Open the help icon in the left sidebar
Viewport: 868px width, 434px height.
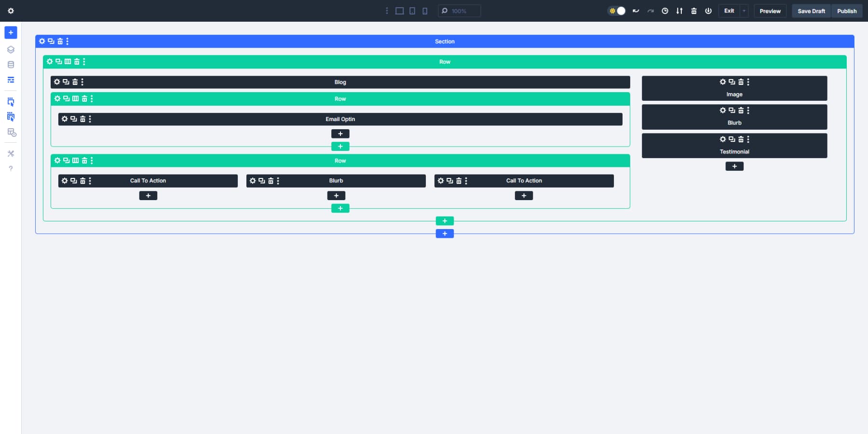coord(11,168)
